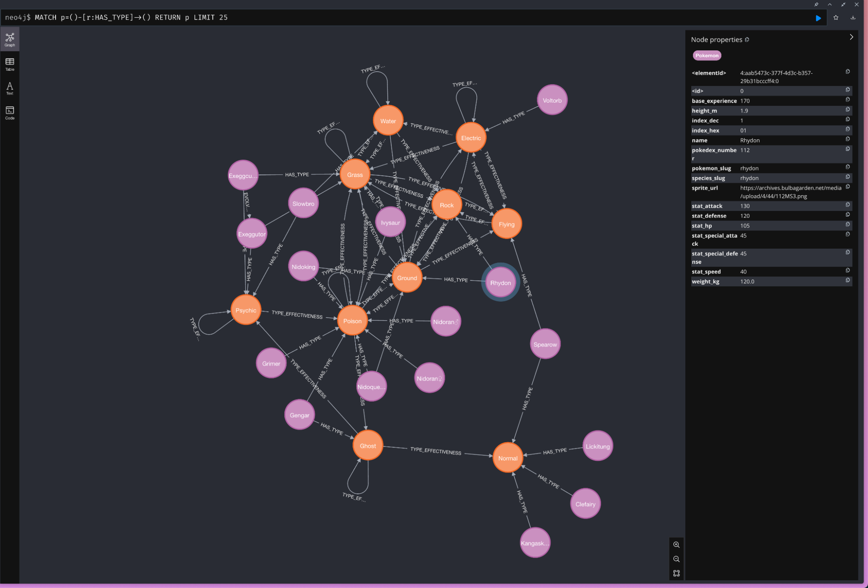Copy the sprite_url property value
This screenshot has width=868, height=588.
[848, 187]
